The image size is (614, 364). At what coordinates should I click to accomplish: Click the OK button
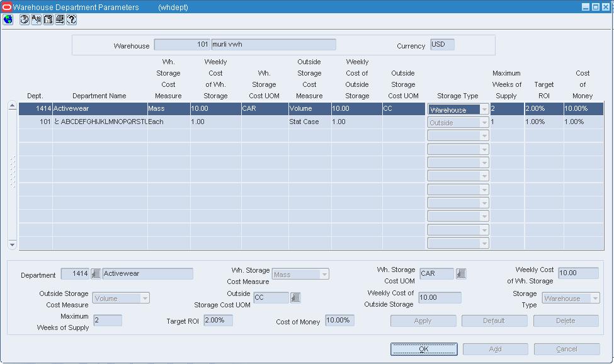point(424,349)
